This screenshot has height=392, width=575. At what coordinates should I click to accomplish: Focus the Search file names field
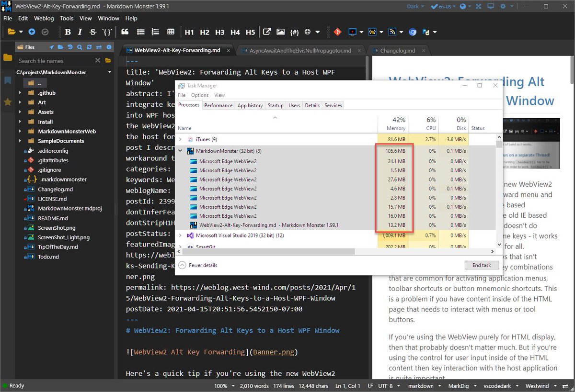[55, 61]
